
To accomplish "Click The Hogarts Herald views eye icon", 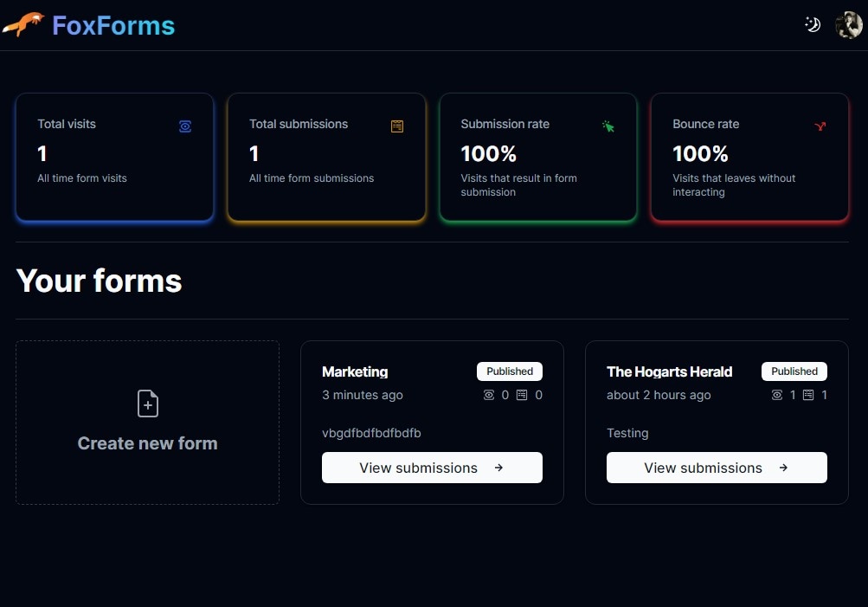I will (777, 395).
